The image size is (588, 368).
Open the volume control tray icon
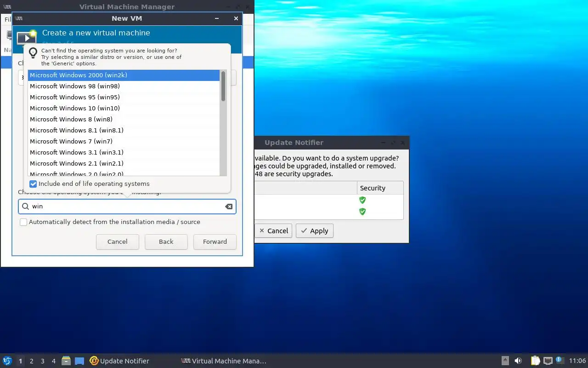(518, 361)
